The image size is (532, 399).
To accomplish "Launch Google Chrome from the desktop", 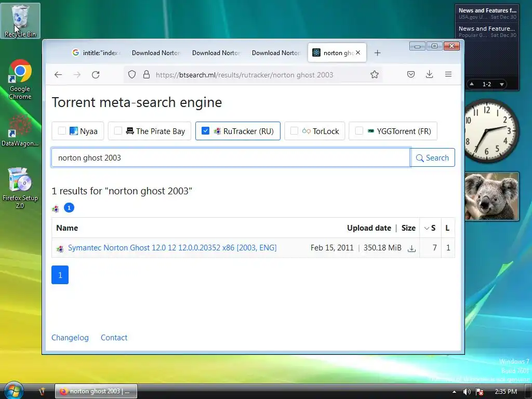I will pyautogui.click(x=20, y=79).
